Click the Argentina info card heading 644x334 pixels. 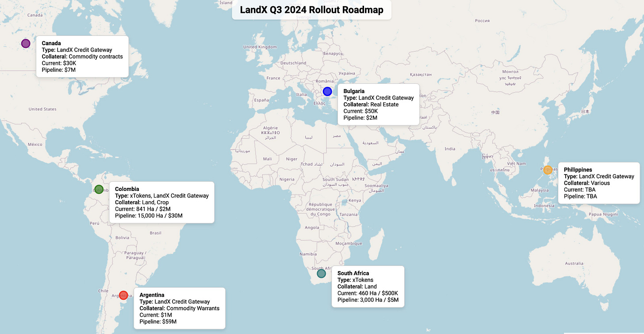pos(152,295)
